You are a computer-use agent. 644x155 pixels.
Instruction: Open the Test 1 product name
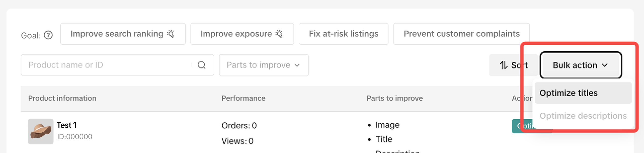[x=66, y=125]
